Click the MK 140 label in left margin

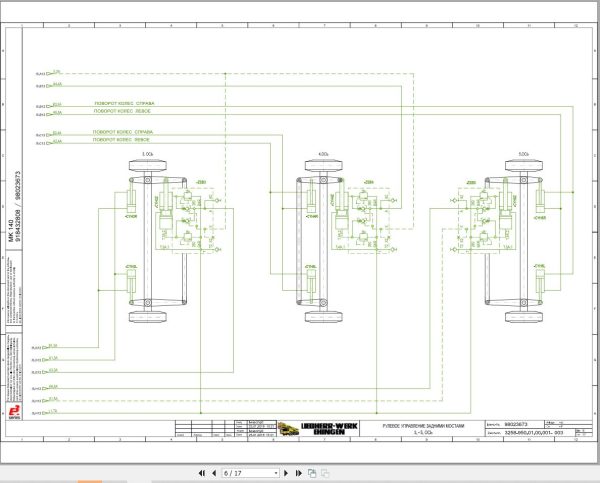(x=11, y=230)
